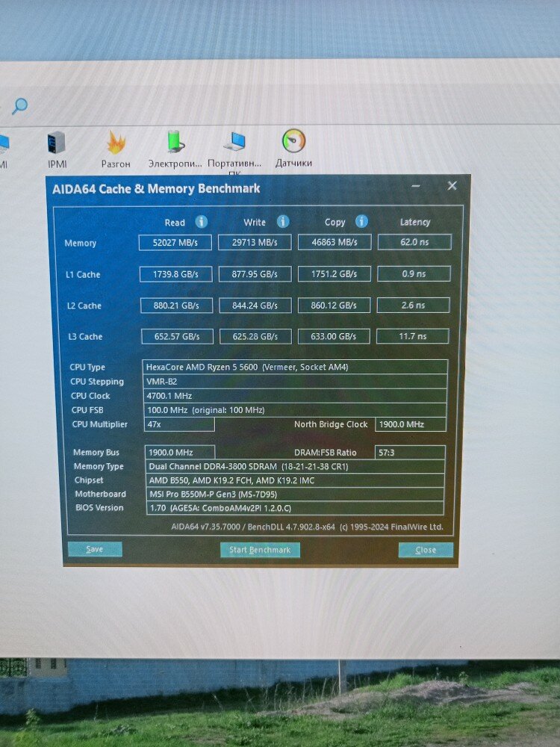Select L3 Cache latency 11.7 ns

[413, 336]
